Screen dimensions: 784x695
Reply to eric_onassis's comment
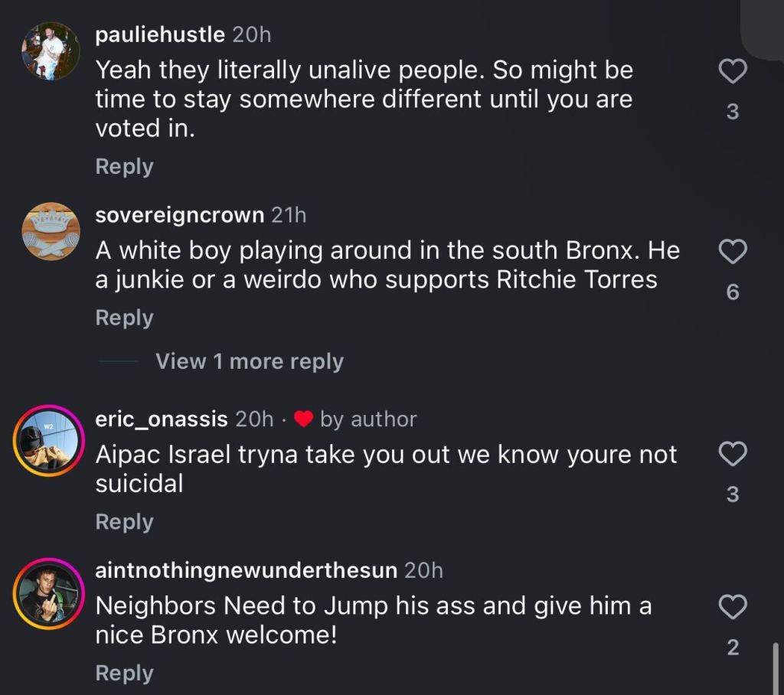(x=124, y=522)
